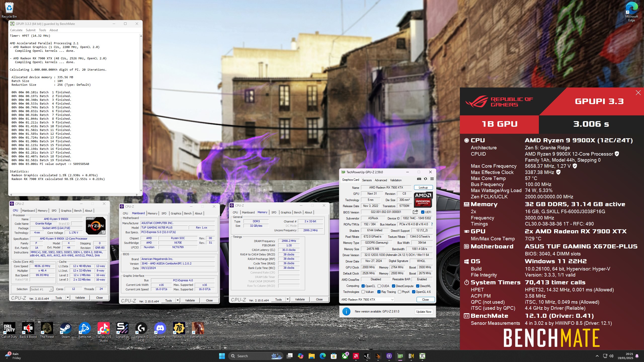Open The Forest desktop shortcut
Image resolution: width=644 pixels, height=362 pixels.
coord(47,330)
